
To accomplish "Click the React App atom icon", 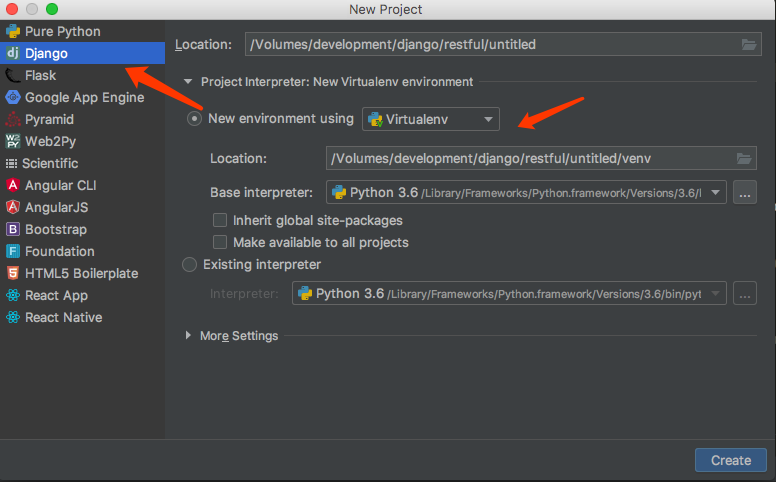I will [x=12, y=295].
